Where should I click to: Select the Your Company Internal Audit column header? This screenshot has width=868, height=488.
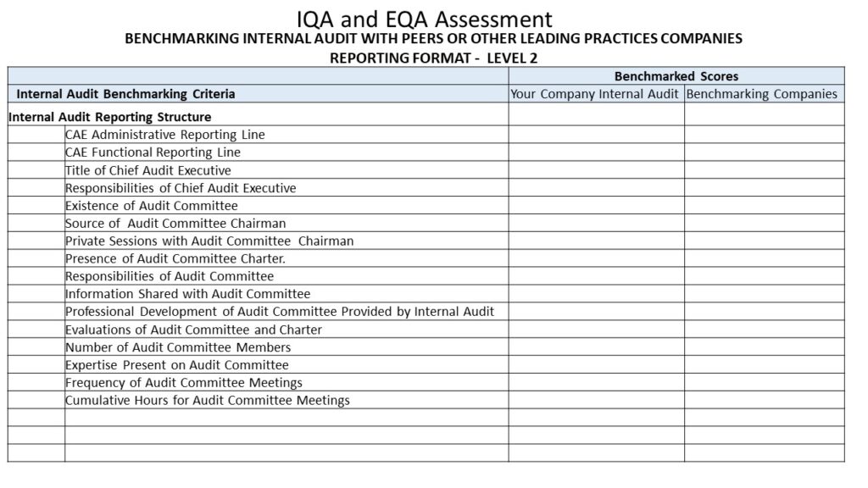pos(594,94)
